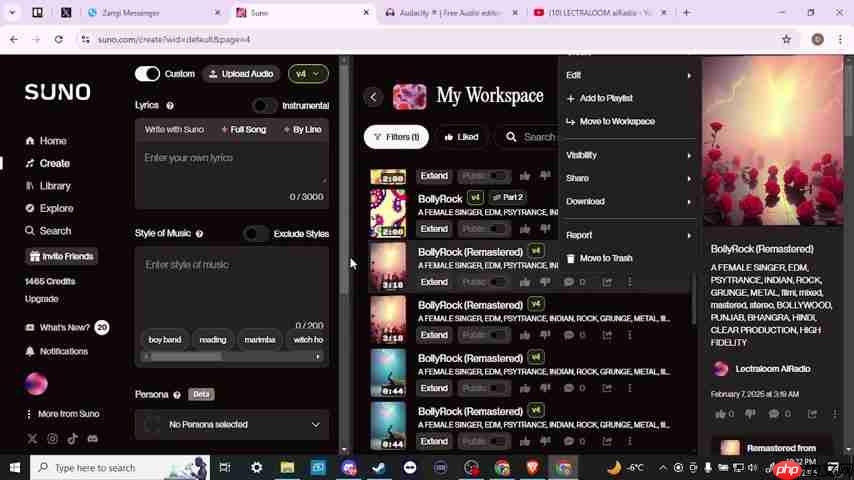Switch to the Audacity browser tab
The width and height of the screenshot is (854, 480).
(451, 13)
